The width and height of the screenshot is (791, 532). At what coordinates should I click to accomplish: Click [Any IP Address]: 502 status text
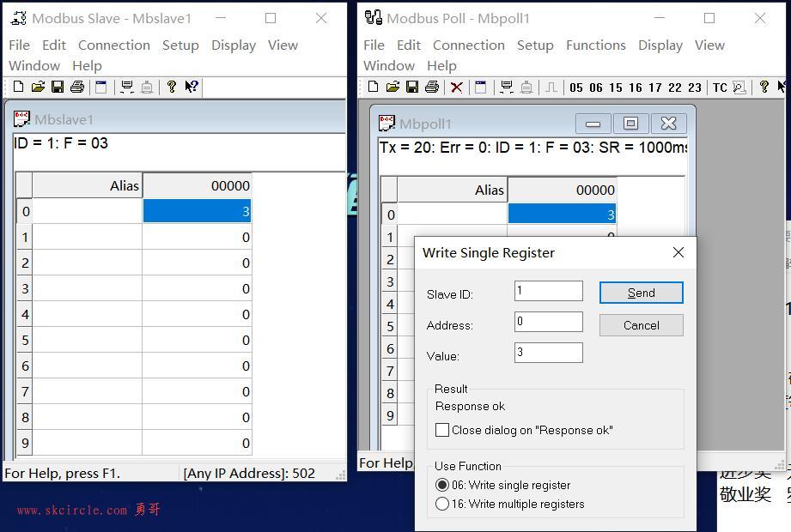(249, 473)
